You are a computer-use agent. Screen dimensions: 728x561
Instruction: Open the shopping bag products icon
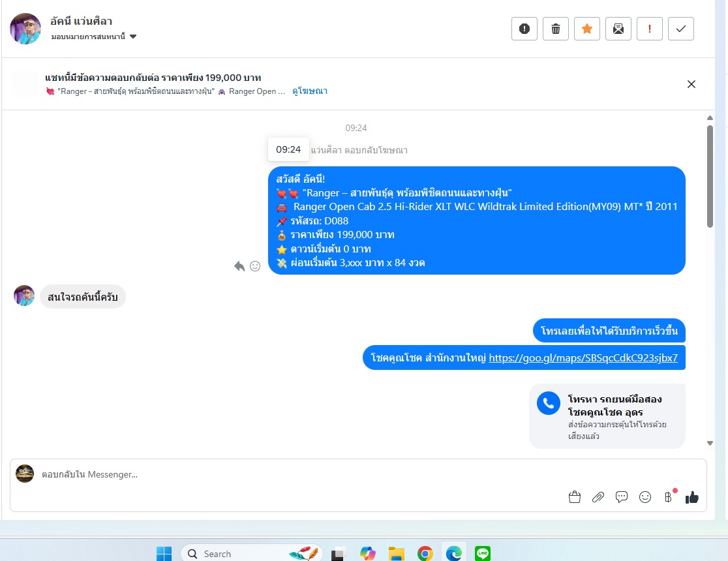(574, 497)
